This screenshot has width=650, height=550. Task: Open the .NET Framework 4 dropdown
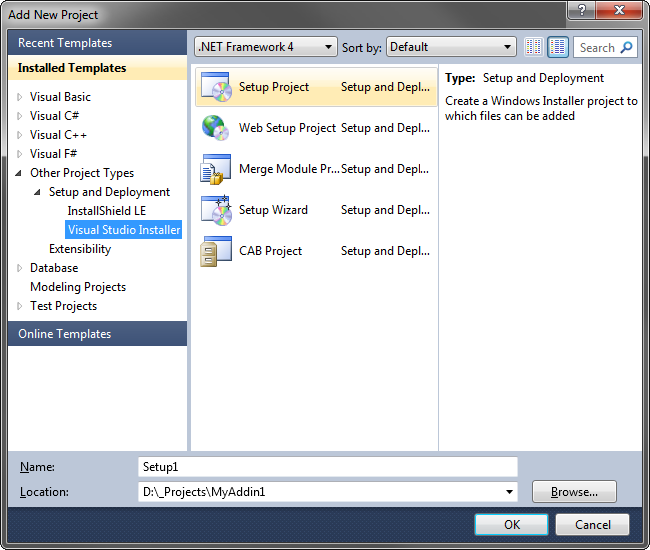click(x=266, y=47)
